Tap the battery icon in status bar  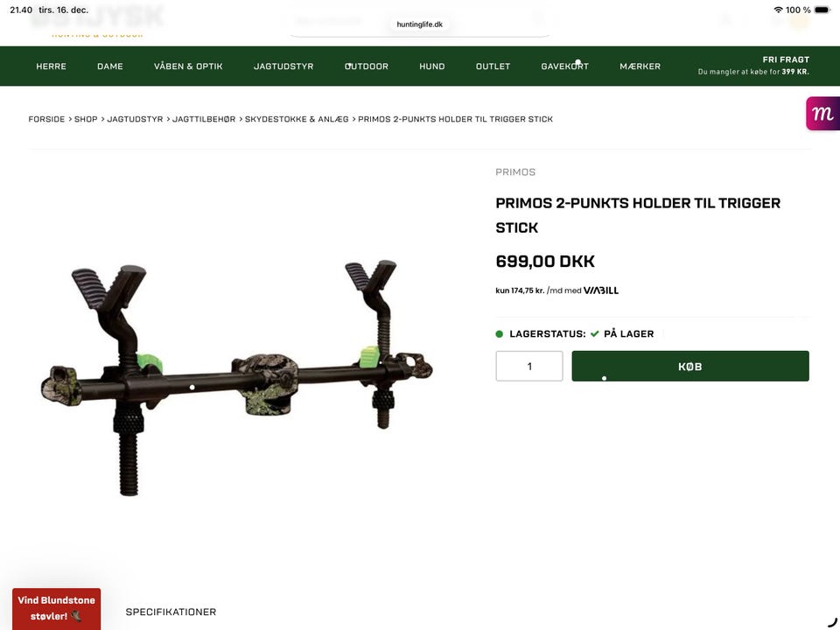(822, 10)
